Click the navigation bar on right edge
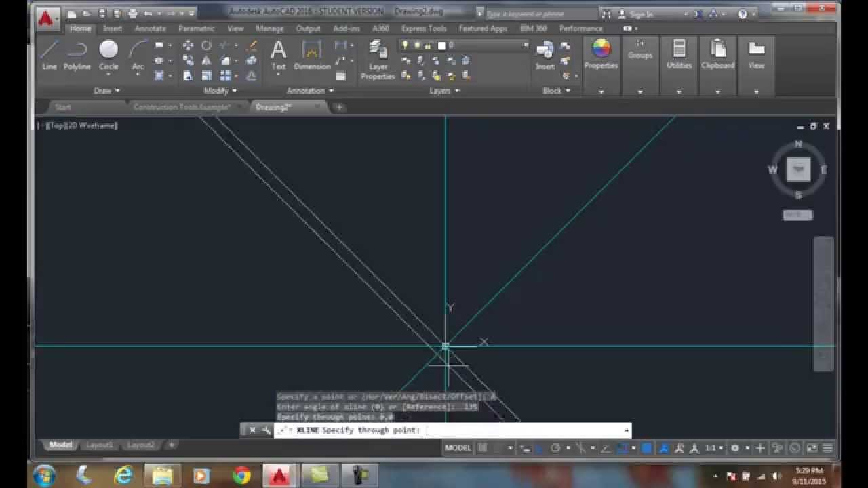This screenshot has height=488, width=868. coord(823,304)
